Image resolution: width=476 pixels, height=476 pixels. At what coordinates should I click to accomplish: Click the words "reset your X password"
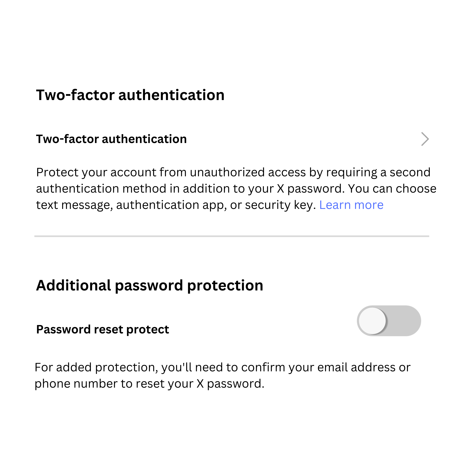199,384
